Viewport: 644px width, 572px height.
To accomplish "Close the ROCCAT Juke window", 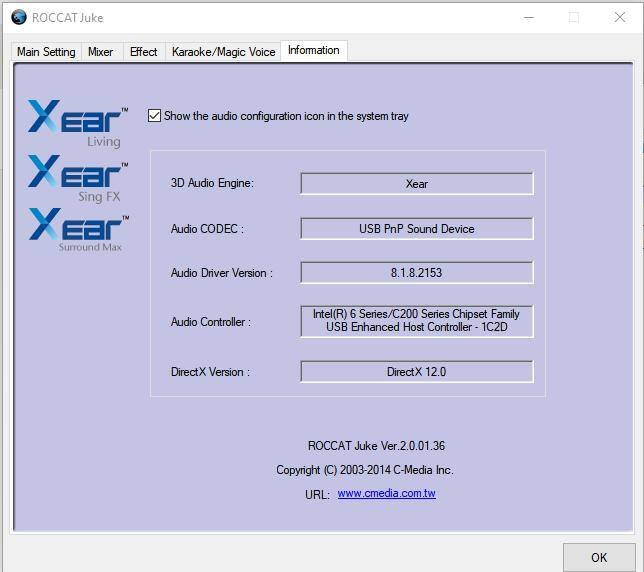I will point(620,17).
